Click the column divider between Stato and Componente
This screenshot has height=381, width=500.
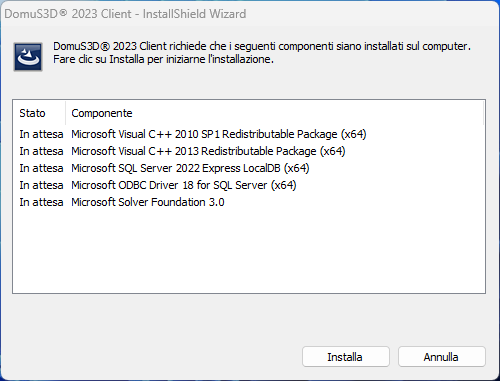click(65, 113)
